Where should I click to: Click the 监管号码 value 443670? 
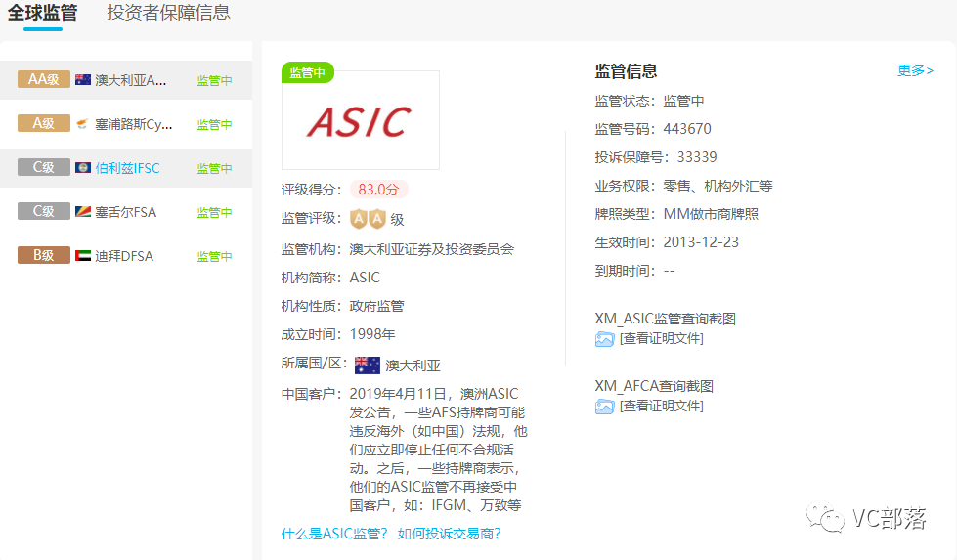point(687,129)
